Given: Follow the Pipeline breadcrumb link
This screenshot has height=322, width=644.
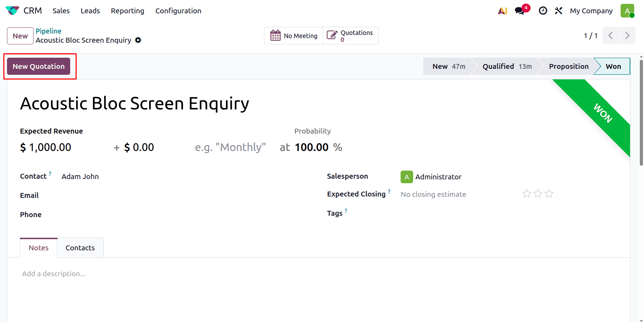Looking at the screenshot, I should point(49,31).
